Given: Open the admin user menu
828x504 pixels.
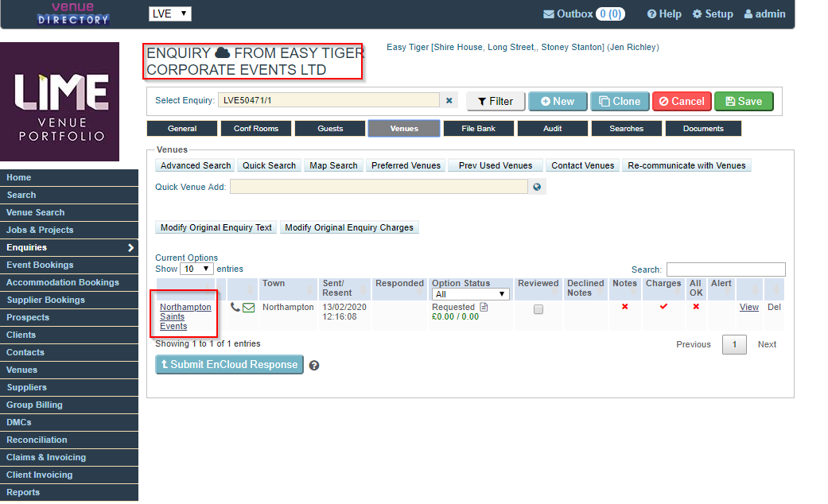Looking at the screenshot, I should [x=764, y=14].
